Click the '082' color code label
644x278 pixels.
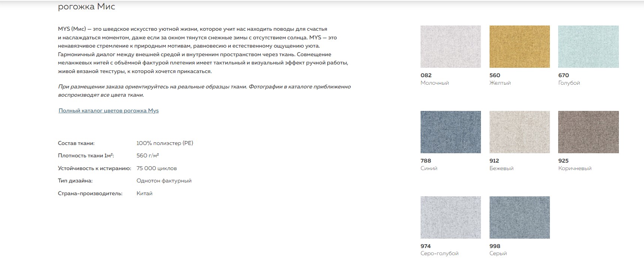426,75
